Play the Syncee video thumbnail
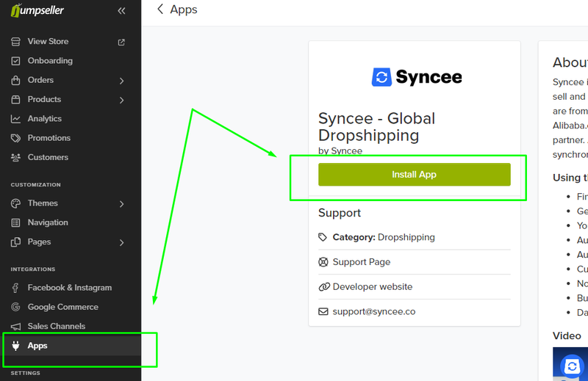This screenshot has height=381, width=588. [570, 364]
